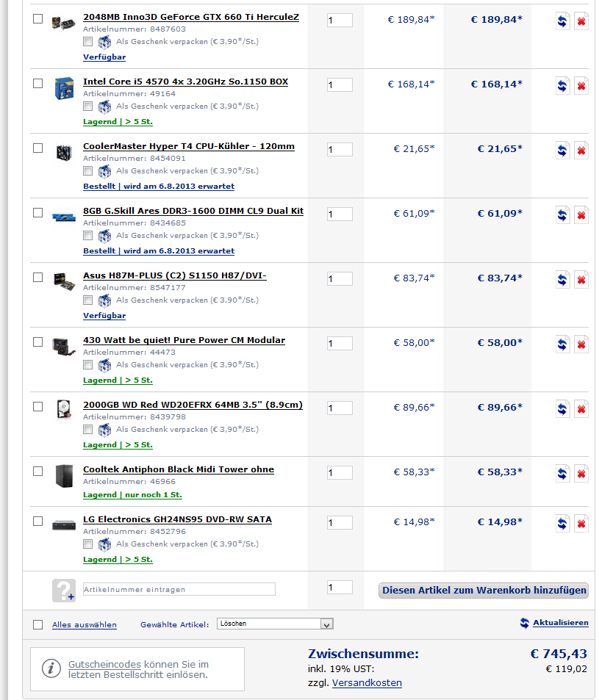Remove the LG GH24NS95 DVD-RW item
The image size is (599, 700).
click(581, 524)
